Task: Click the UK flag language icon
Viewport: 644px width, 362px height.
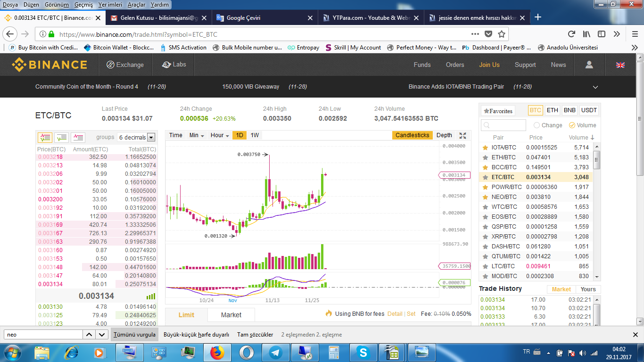Action: click(x=620, y=65)
